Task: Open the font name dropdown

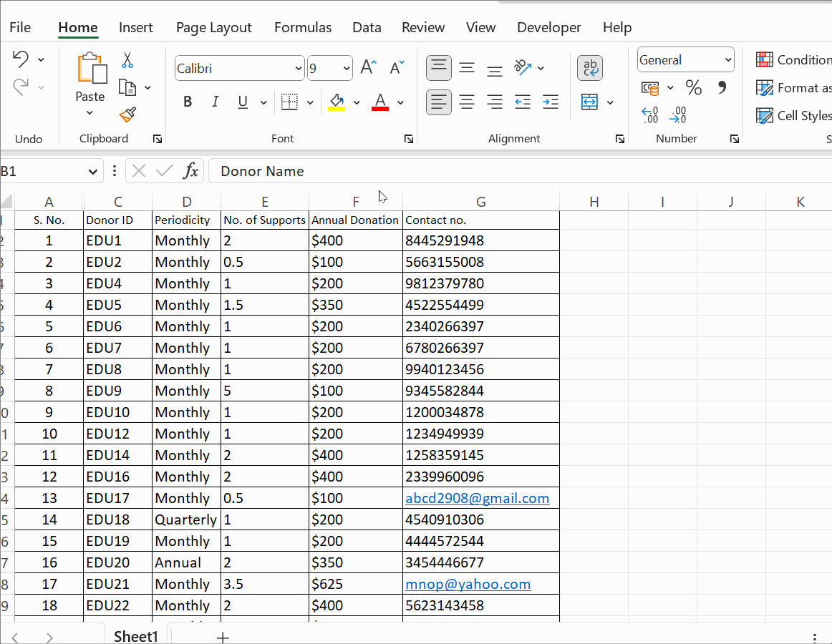Action: click(300, 68)
